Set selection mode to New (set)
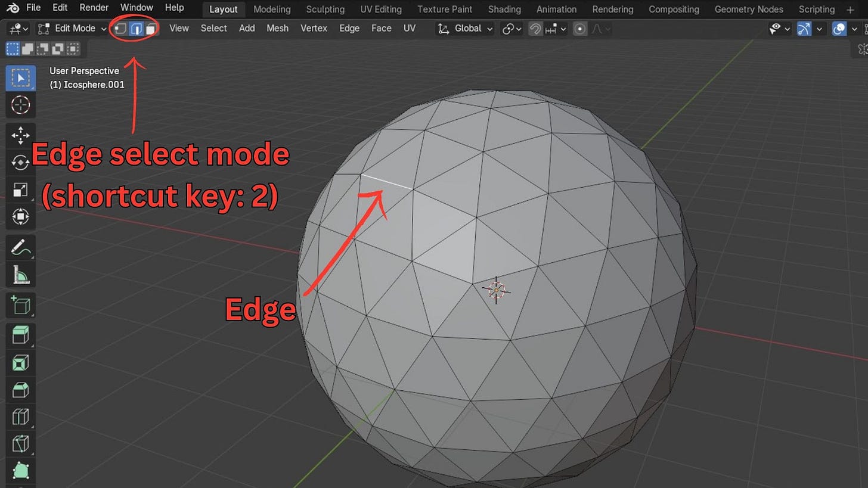The width and height of the screenshot is (868, 488). pos(13,49)
